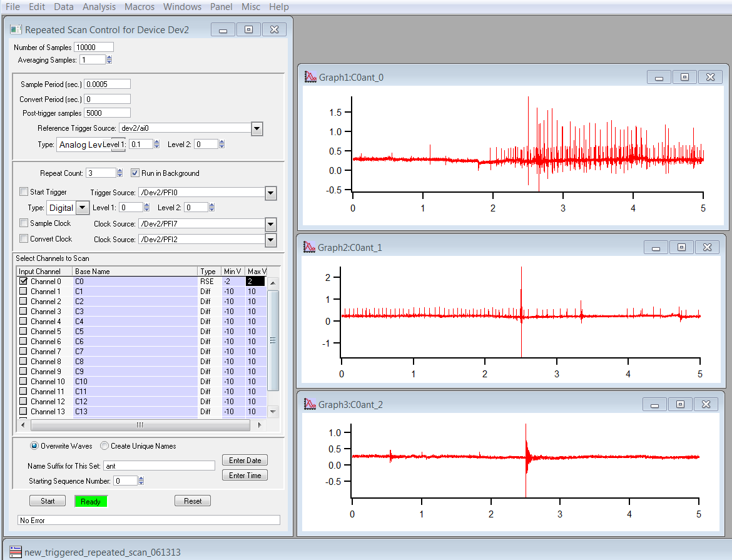Close the Graph3:C0ant_2 window
This screenshot has height=560, width=732.
[706, 404]
